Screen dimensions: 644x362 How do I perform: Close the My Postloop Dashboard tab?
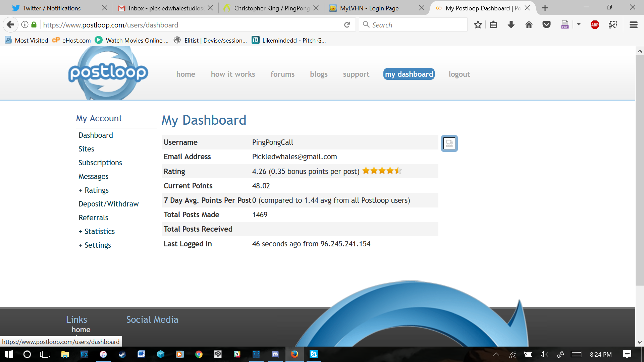pos(527,8)
